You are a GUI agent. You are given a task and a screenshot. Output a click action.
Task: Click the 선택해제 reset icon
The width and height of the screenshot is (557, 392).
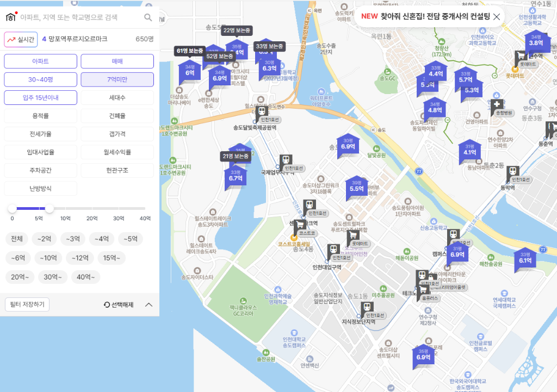click(107, 304)
